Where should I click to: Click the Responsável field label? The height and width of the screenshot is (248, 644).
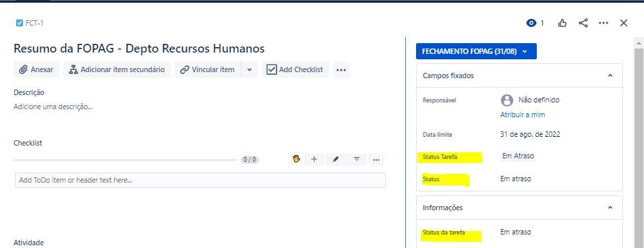point(440,100)
